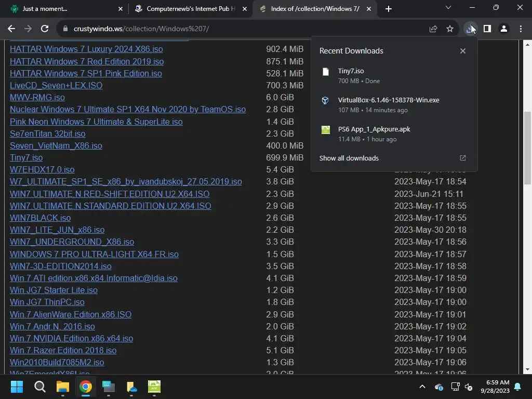Click WIN7_LITE_JUN_x86.iso
The image size is (532, 399).
[57, 230]
